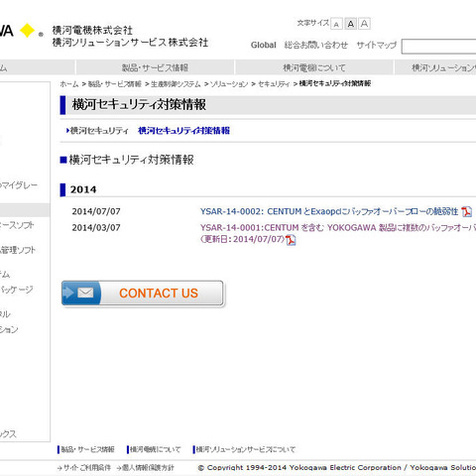Click the envelope icon on CONTACT US banner
Image resolution: width=476 pixels, height=476 pixels.
[x=85, y=293]
